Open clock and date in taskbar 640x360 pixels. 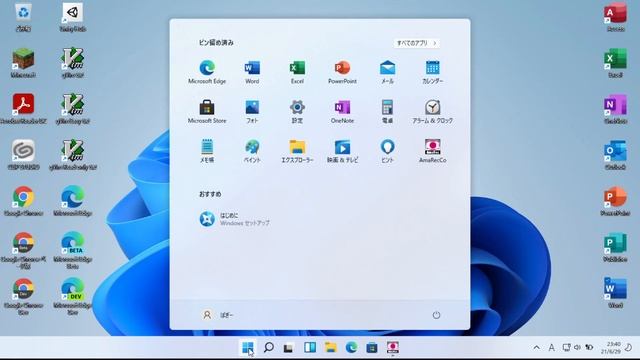[611, 348]
